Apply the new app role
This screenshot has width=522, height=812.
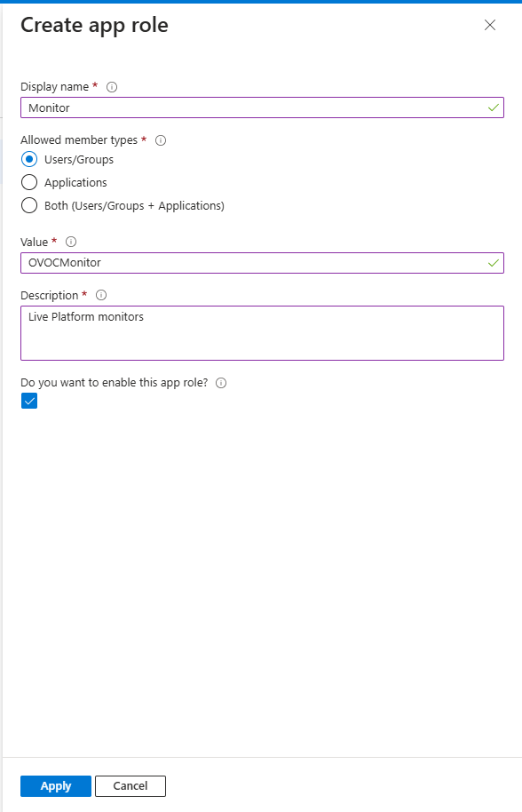[56, 786]
